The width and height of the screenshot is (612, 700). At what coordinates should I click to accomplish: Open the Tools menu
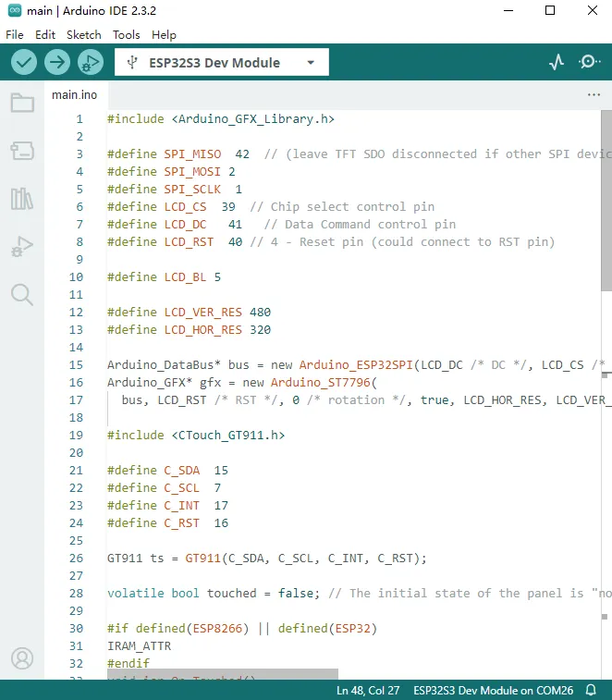127,35
